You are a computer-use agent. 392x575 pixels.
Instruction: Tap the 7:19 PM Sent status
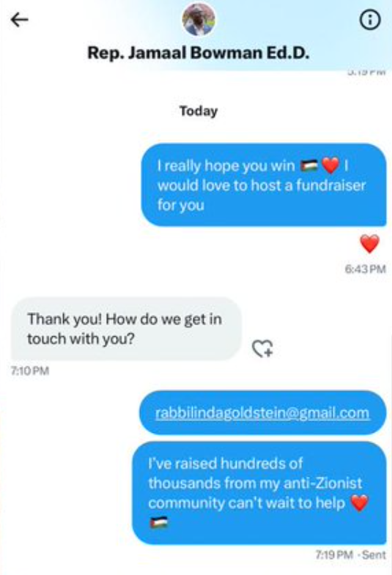point(351,554)
